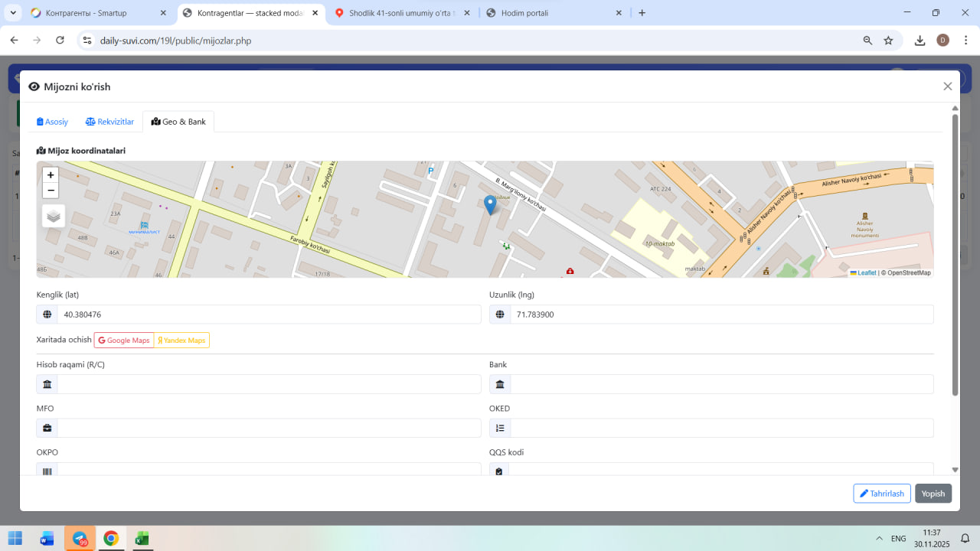Click the Tahrirlash edit button
The image size is (980, 551).
pos(881,494)
